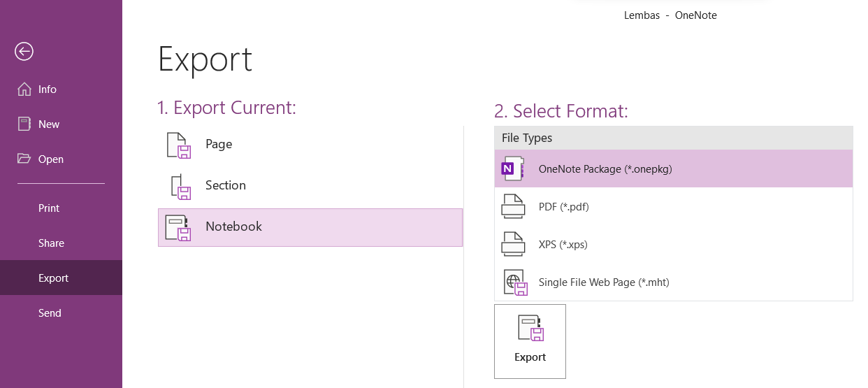868x388 pixels.
Task: Click the Single File Web Page icon
Action: (x=515, y=282)
